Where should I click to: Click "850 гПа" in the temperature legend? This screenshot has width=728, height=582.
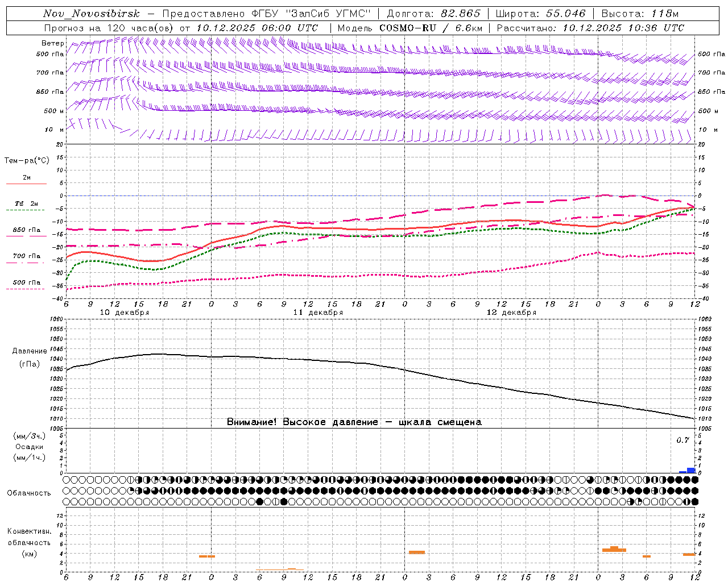27,230
